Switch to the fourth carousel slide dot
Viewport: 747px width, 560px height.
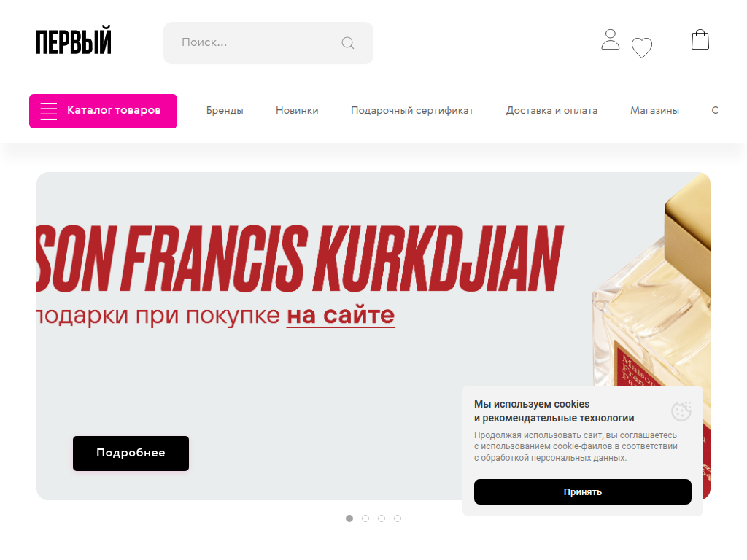click(x=398, y=518)
